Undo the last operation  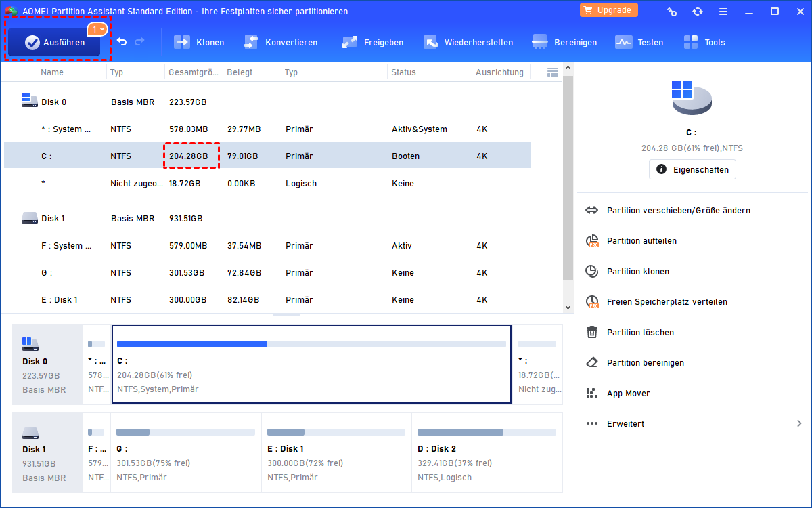click(122, 42)
